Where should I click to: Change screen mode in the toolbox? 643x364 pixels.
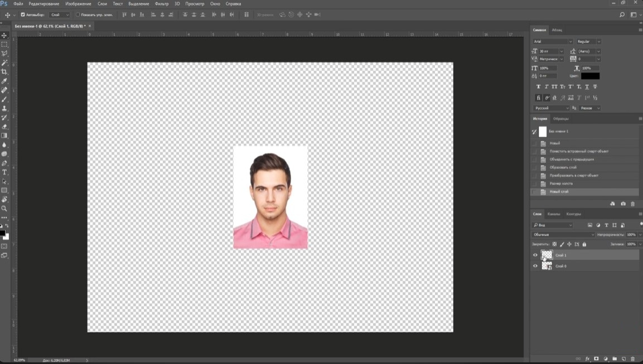(x=4, y=255)
